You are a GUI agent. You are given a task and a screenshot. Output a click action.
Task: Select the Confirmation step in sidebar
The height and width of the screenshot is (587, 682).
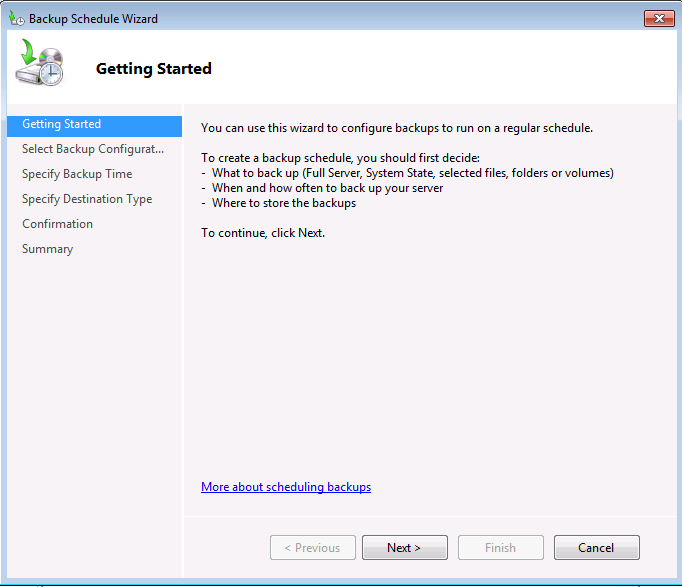point(57,225)
